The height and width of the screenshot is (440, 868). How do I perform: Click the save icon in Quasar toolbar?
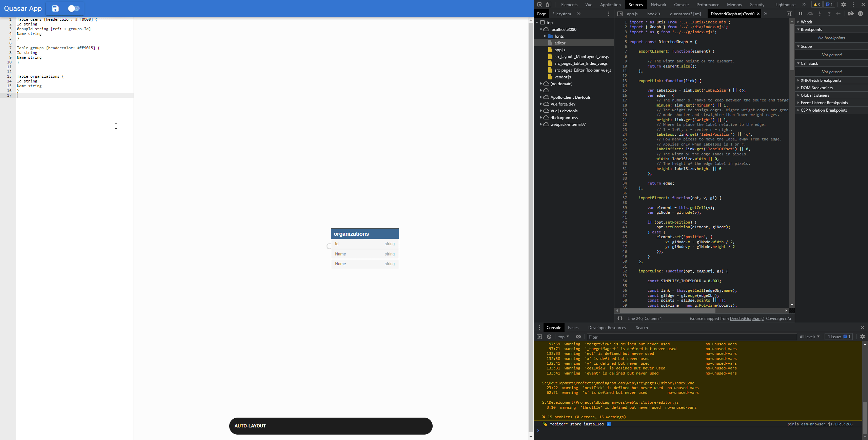click(x=55, y=8)
